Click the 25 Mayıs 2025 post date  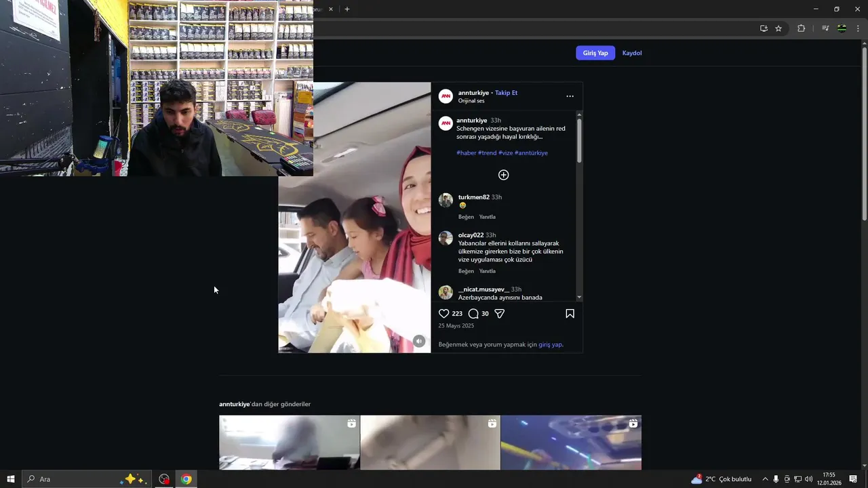click(456, 326)
